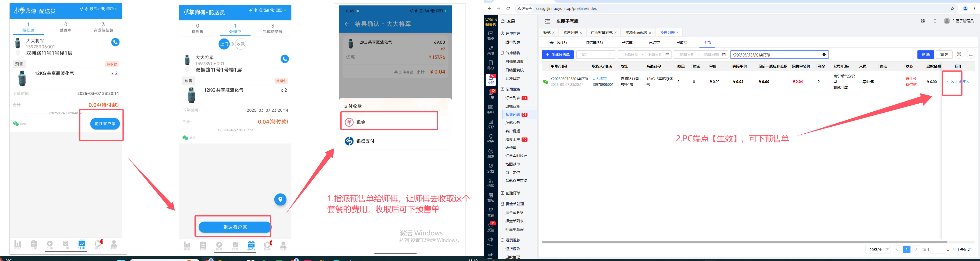Close the 溯源页面配置 tab

tap(650, 33)
